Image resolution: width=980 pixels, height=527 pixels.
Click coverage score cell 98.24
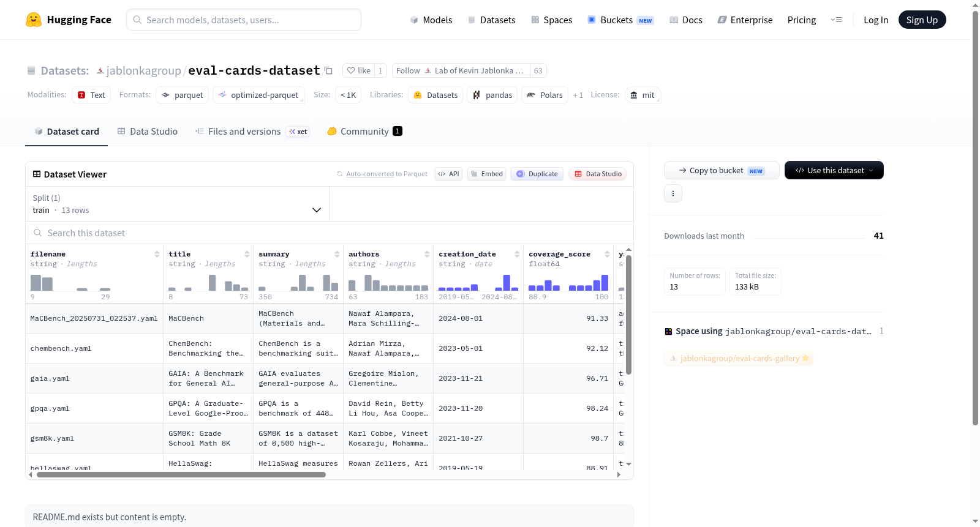pyautogui.click(x=568, y=408)
